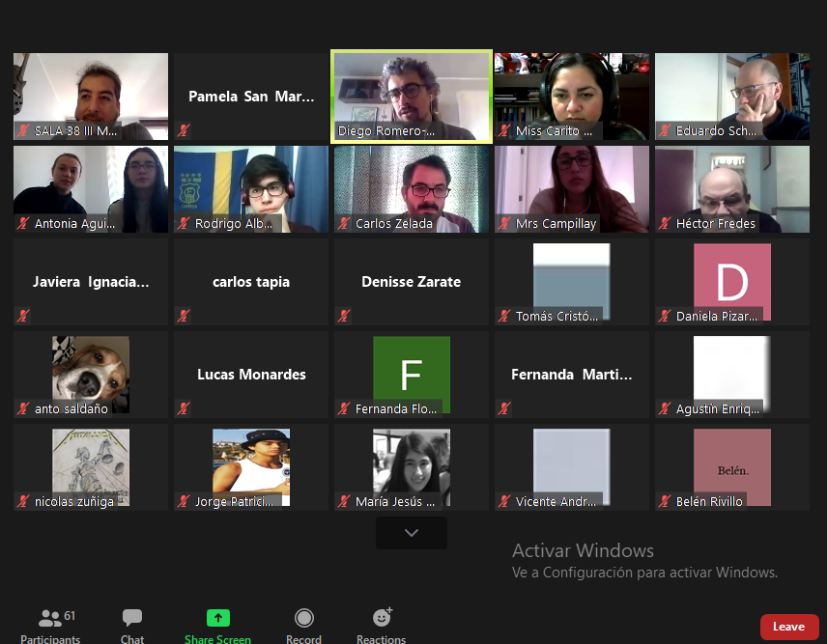This screenshot has height=644, width=827.
Task: Toggle the mute indicator on Denisse Zarate tile
Action: [x=344, y=317]
